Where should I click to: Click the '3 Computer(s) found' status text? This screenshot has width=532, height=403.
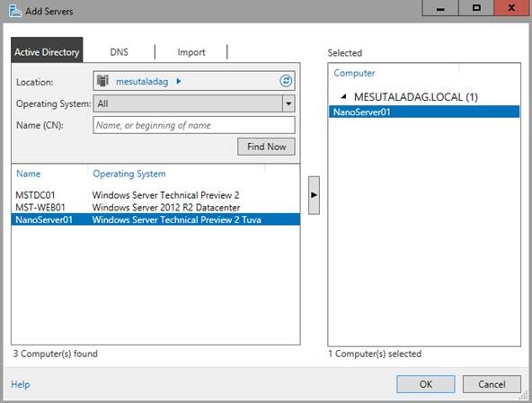[x=56, y=354]
